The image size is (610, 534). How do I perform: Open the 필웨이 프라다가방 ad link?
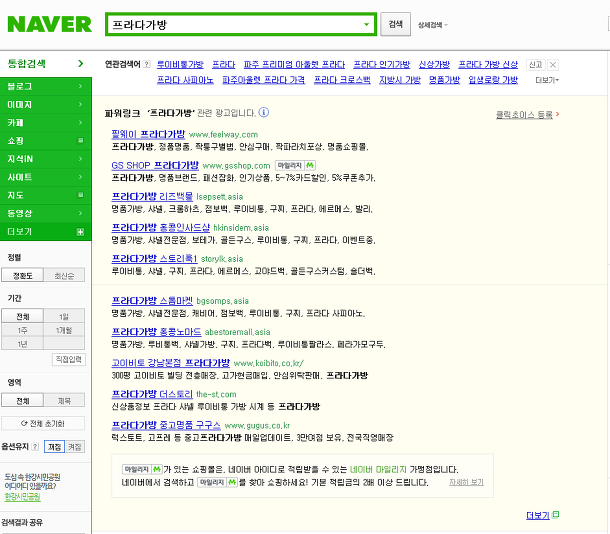pos(148,134)
